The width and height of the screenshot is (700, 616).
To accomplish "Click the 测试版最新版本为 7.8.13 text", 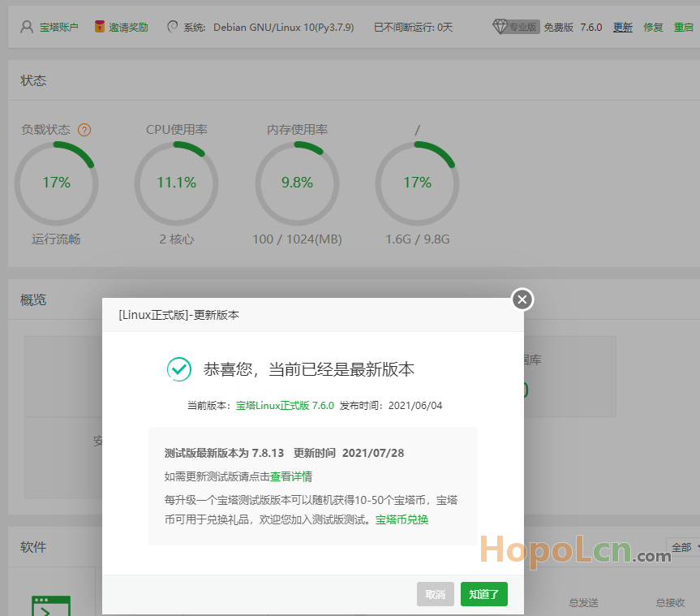I will [x=224, y=453].
